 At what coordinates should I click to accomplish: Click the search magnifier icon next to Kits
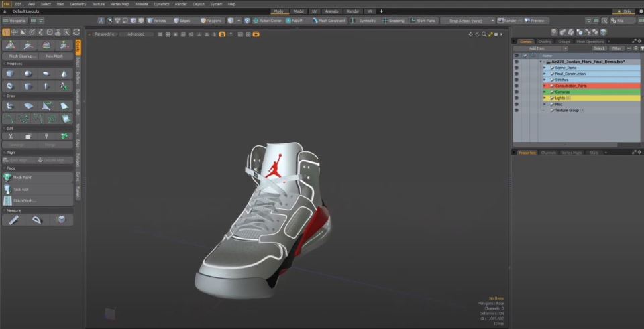604,21
